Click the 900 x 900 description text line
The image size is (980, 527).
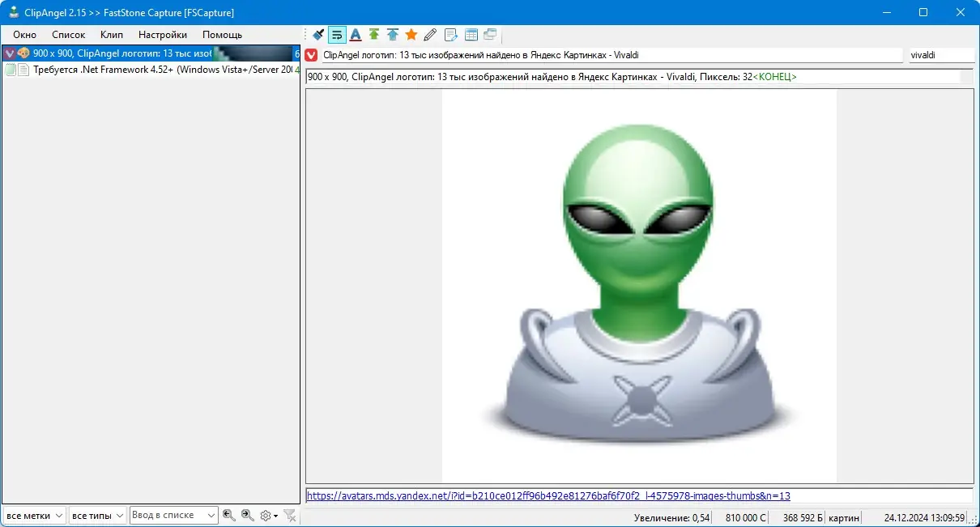633,77
